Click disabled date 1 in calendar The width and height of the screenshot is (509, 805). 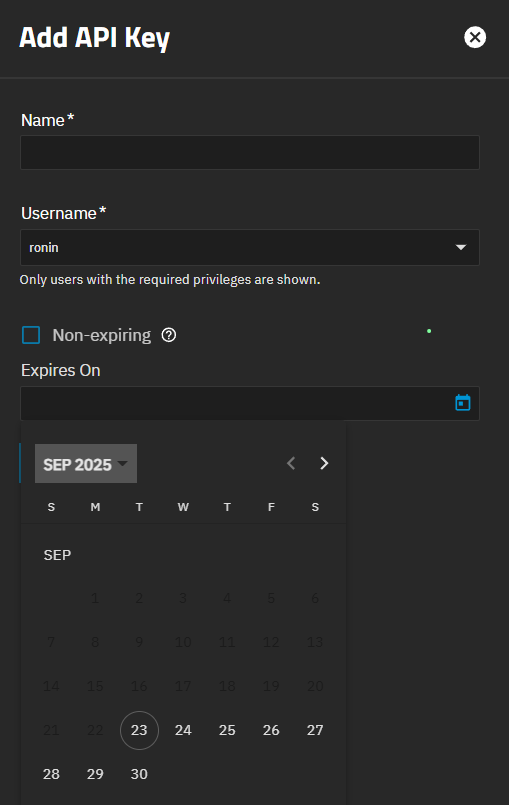(x=95, y=598)
